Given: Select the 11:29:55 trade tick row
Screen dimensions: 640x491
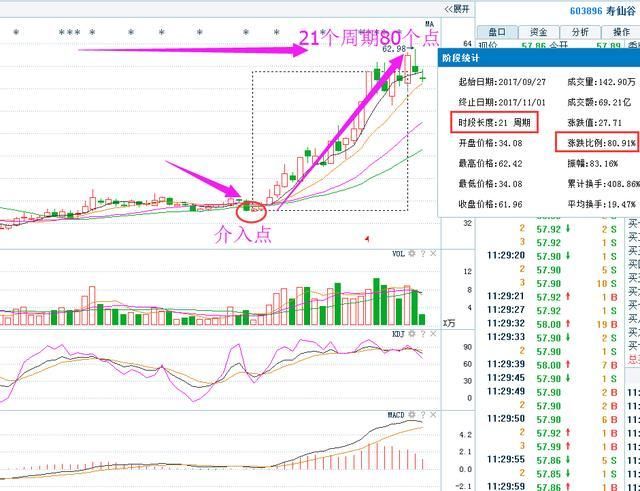Looking at the screenshot, I should 552,460.
